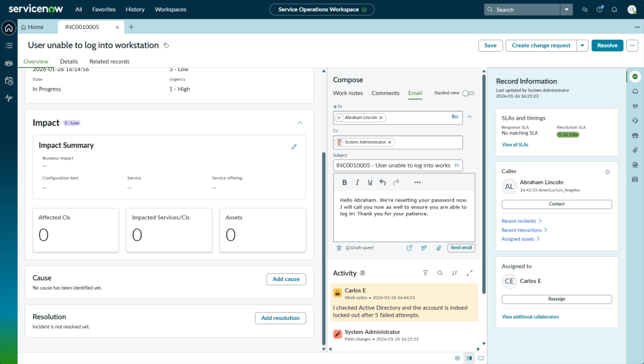Edit Impact Summary with pencil icon
The width and height of the screenshot is (644, 364).
pos(294,147)
